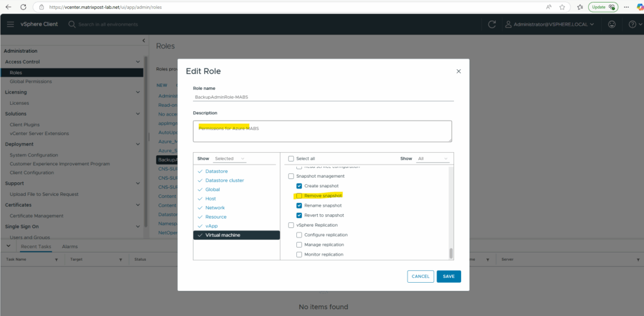Expand the Administrator@VSPHERE.LOCAL user menu
This screenshot has height=316, width=644.
tap(550, 25)
